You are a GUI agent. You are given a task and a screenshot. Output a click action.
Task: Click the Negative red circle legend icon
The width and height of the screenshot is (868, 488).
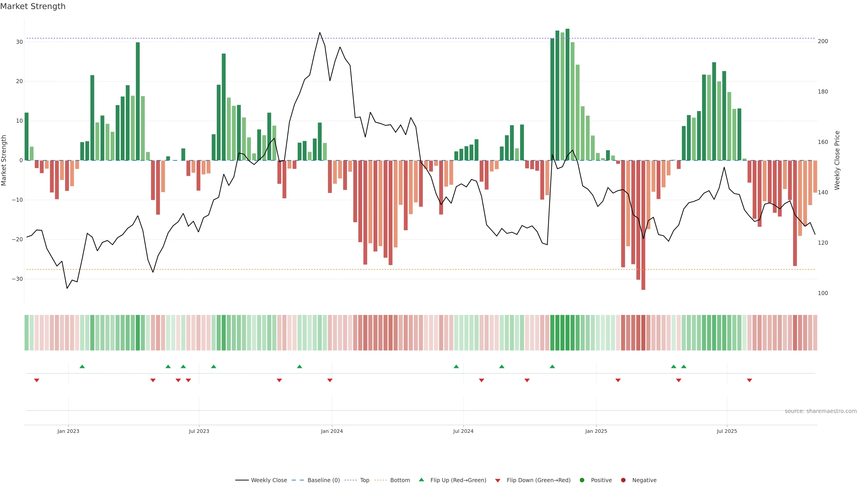point(623,480)
